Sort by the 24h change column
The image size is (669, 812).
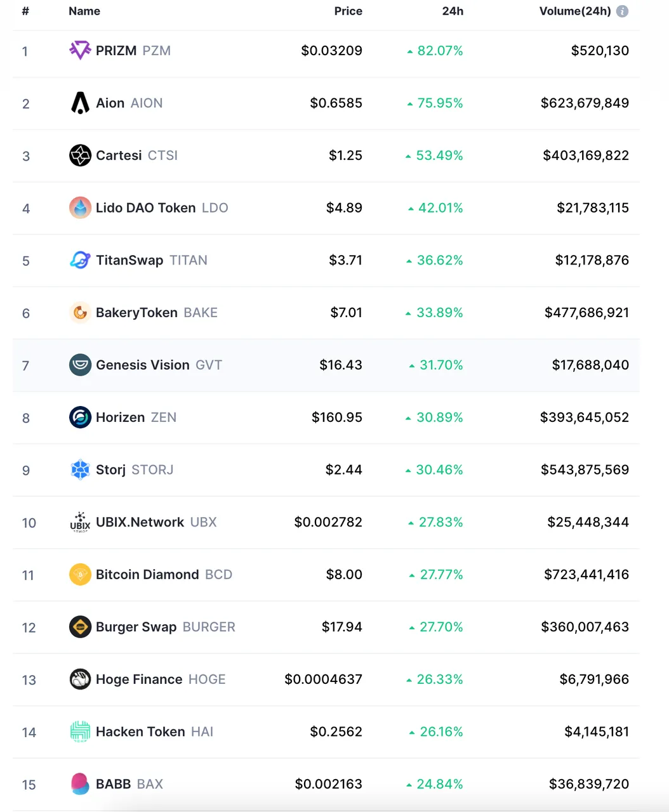453,11
